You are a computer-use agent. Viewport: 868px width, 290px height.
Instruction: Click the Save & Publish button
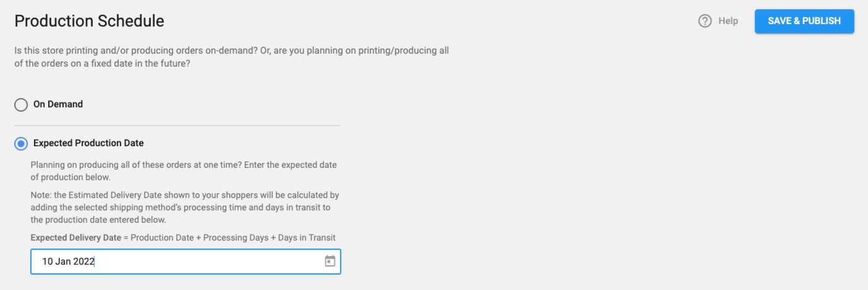point(804,21)
